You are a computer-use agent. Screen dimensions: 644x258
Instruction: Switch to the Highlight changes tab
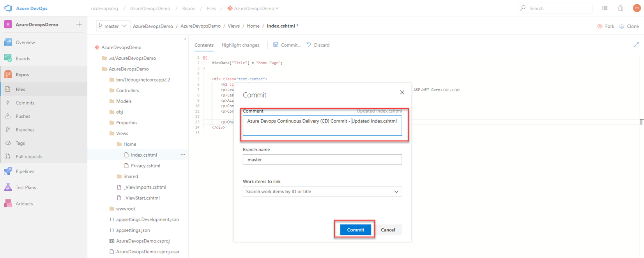click(x=241, y=45)
